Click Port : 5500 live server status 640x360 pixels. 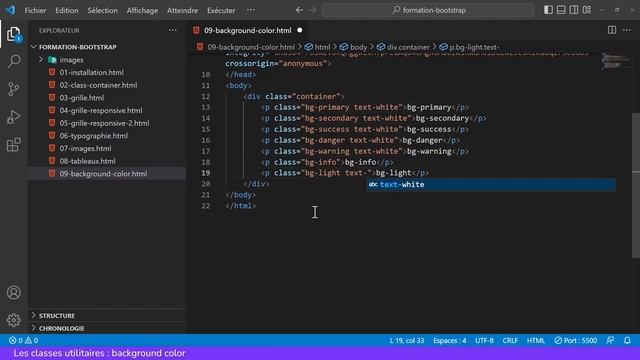pos(576,340)
